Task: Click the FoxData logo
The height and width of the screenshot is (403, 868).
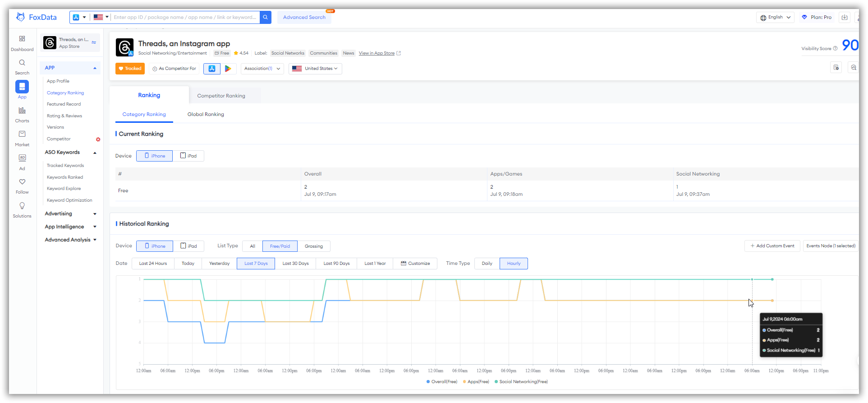Action: (x=37, y=17)
